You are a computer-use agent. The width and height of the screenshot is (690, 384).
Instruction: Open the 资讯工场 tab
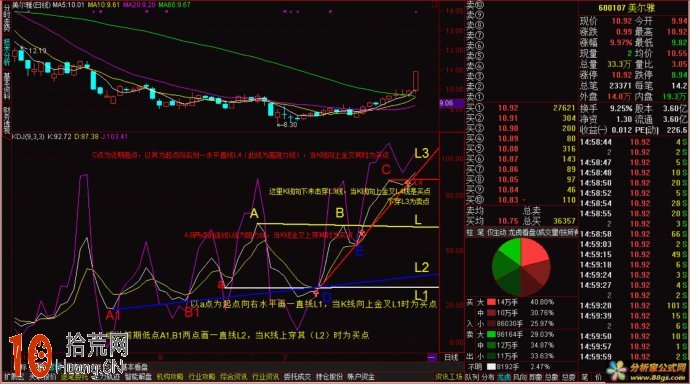(449, 377)
